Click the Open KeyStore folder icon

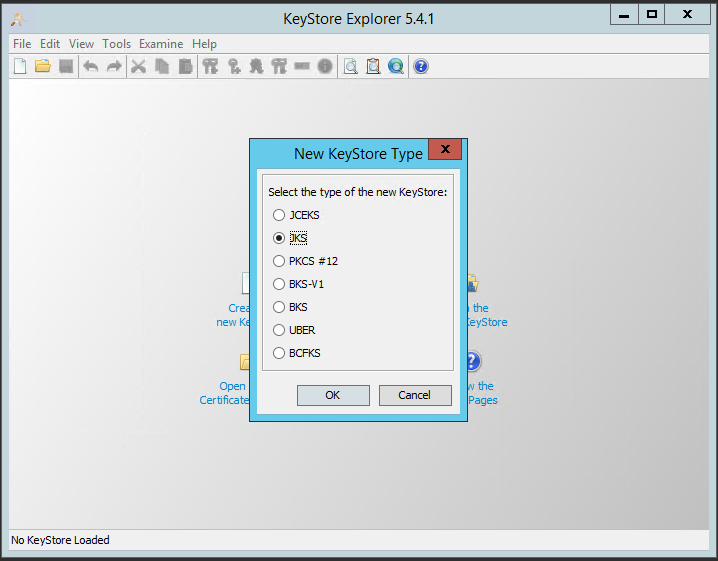[43, 67]
